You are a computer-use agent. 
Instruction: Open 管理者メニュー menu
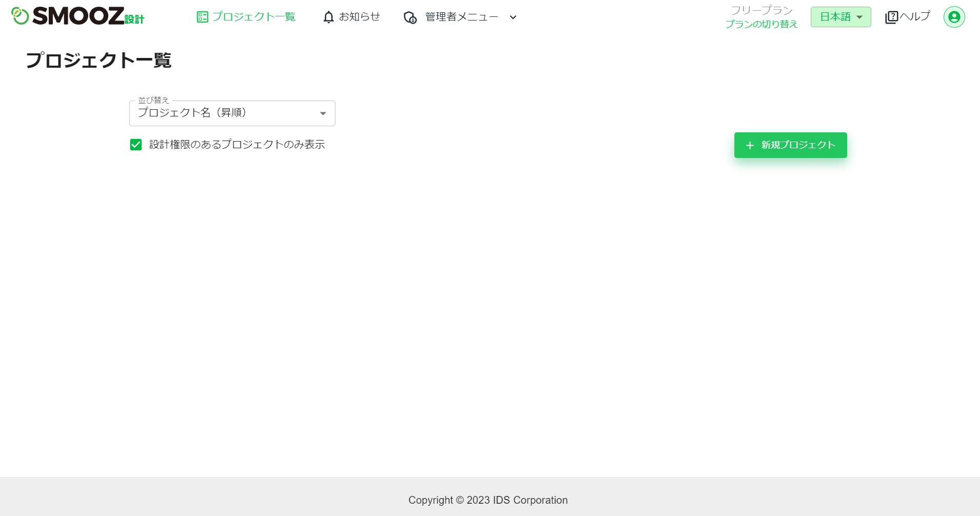tap(461, 17)
